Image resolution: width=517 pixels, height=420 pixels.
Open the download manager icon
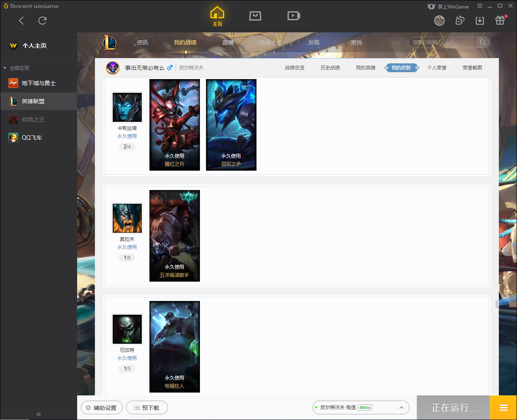click(480, 21)
